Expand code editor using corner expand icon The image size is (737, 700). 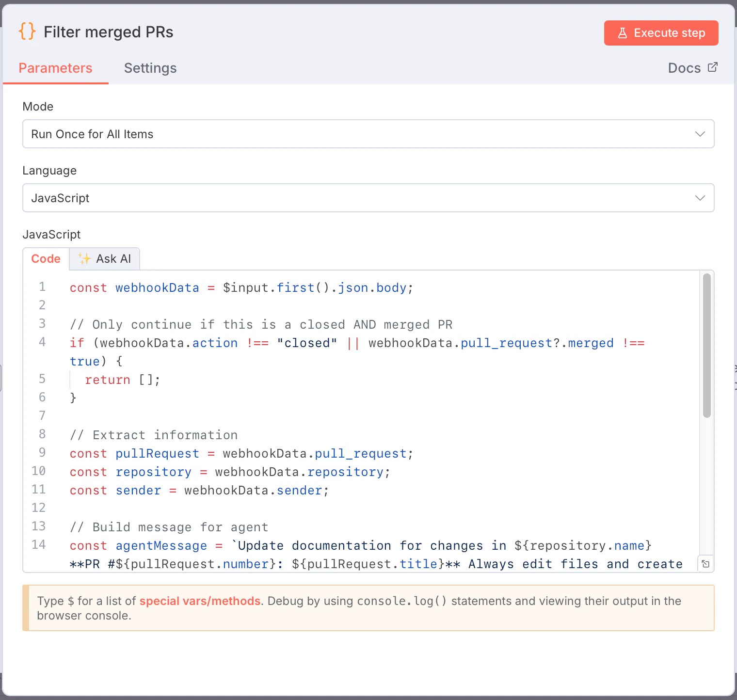coord(705,564)
